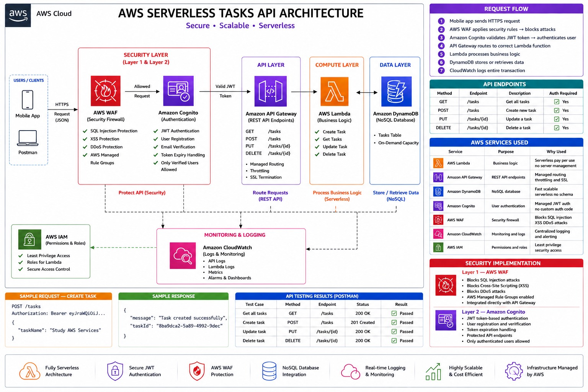This screenshot has width=588, height=392.
Task: Click 'Secure Access Control' in the AWS IAM box
Action: [x=49, y=269]
